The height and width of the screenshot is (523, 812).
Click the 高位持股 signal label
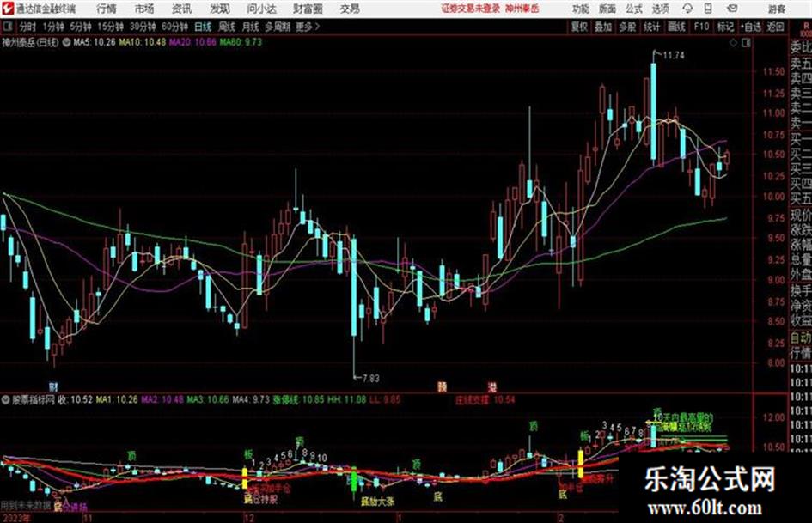(260, 500)
